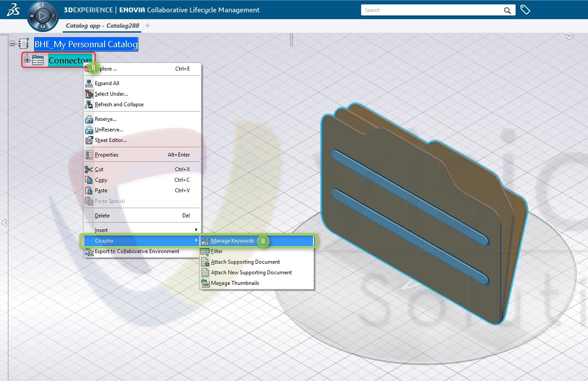
Task: Choose Explore... from context menu
Action: pyautogui.click(x=142, y=69)
